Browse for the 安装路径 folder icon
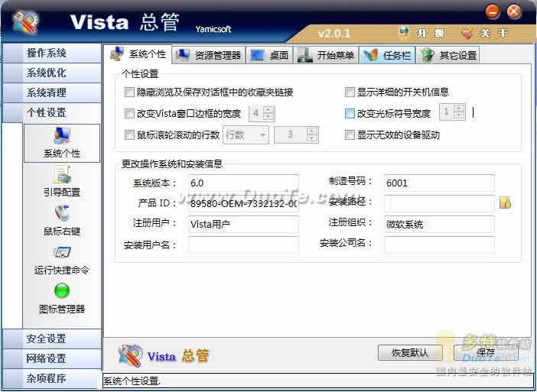This screenshot has width=537, height=392. coord(505,202)
